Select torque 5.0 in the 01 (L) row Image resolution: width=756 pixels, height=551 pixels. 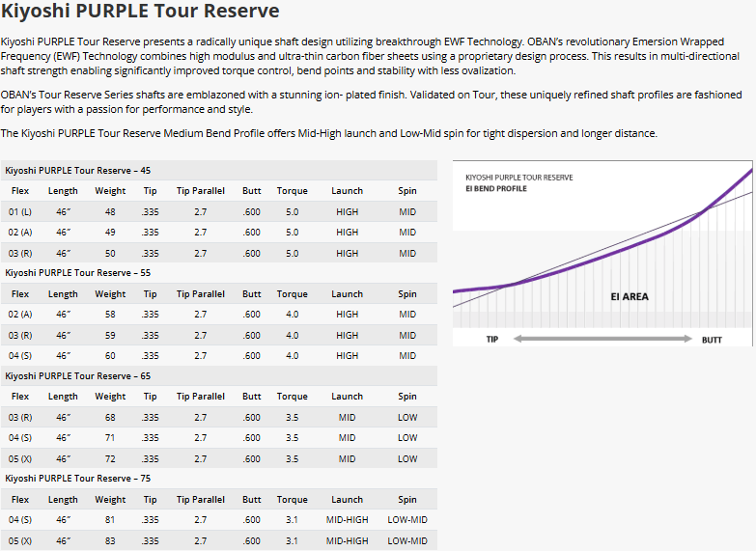pyautogui.click(x=293, y=212)
